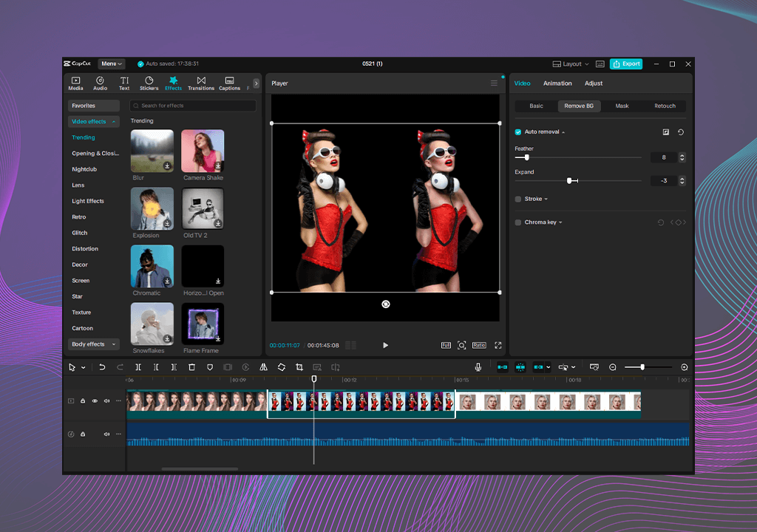Viewport: 757px width, 532px height.
Task: Open the Favorites effects list
Action: click(94, 106)
